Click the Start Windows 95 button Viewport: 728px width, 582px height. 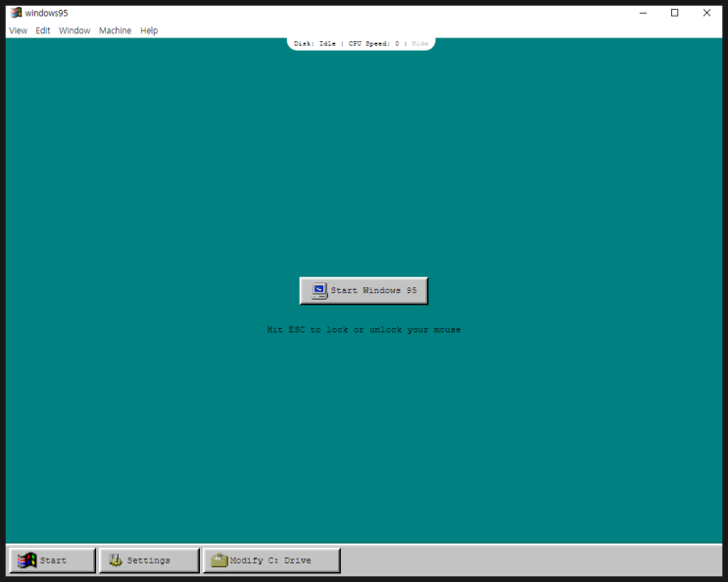click(364, 291)
